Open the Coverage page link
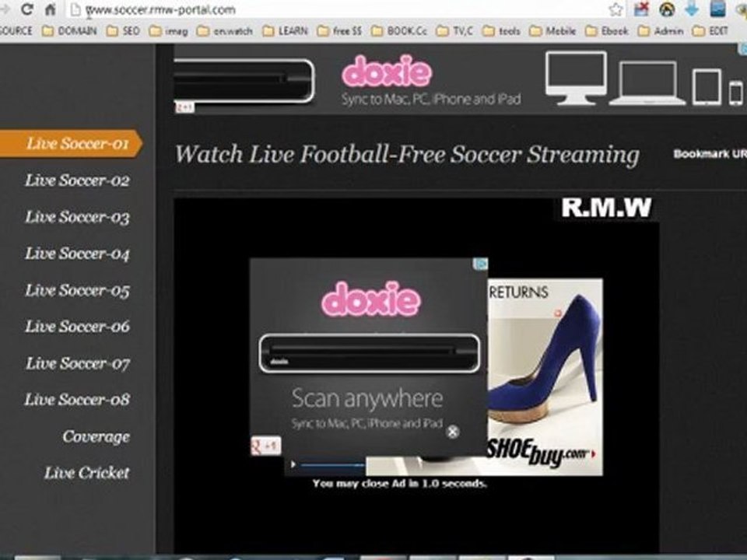The image size is (747, 560). [96, 436]
